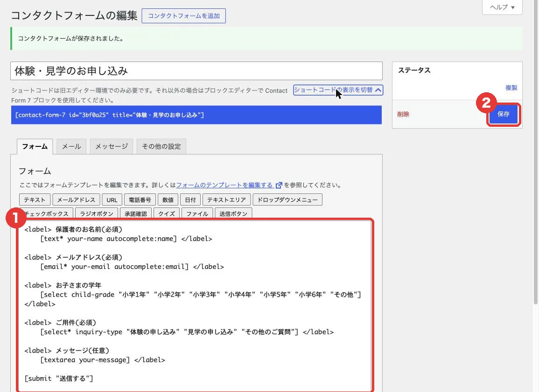The height and width of the screenshot is (392, 539).
Task: Open the ヘルプ dropdown
Action: tap(502, 7)
